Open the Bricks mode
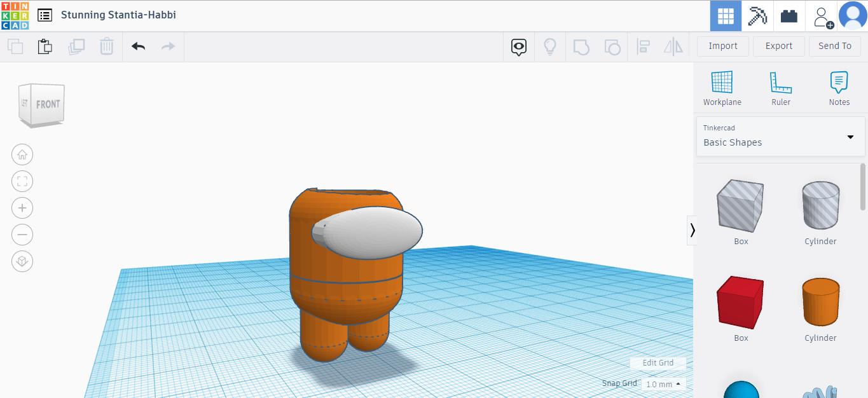Image resolution: width=868 pixels, height=398 pixels. point(789,16)
